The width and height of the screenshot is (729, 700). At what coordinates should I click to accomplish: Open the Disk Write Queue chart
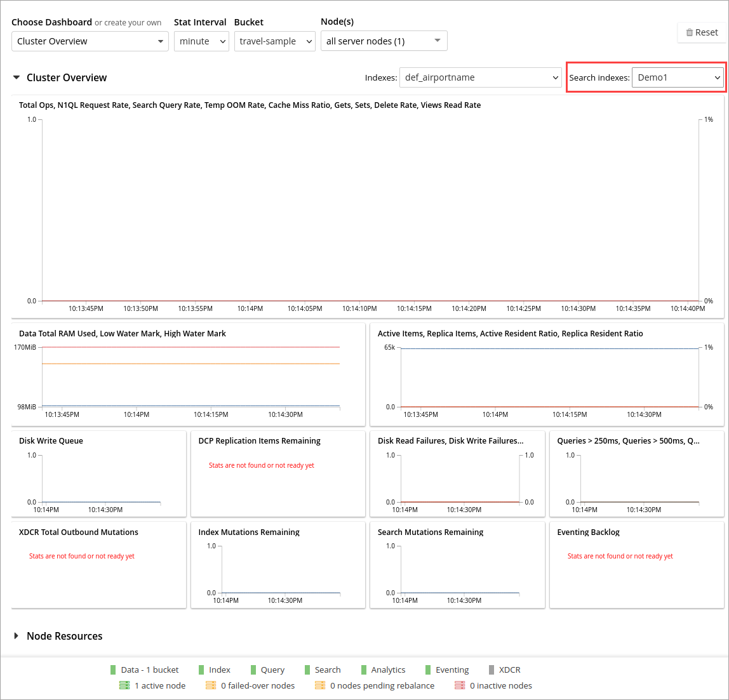pos(99,476)
